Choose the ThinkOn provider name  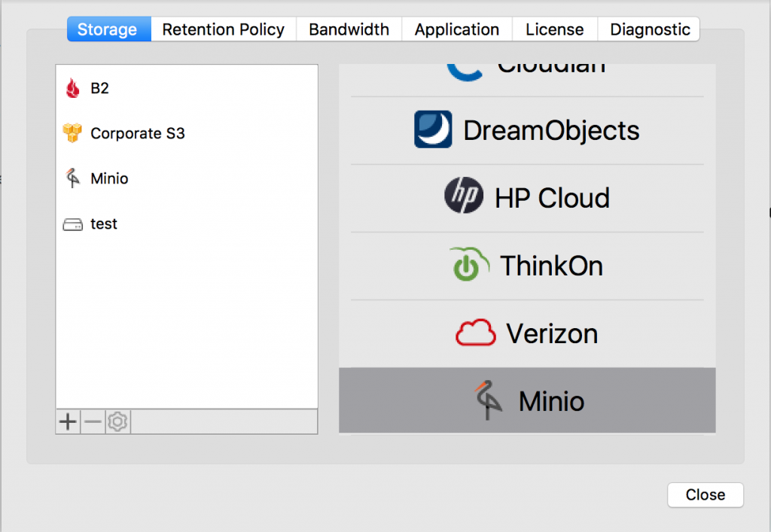[x=551, y=266]
